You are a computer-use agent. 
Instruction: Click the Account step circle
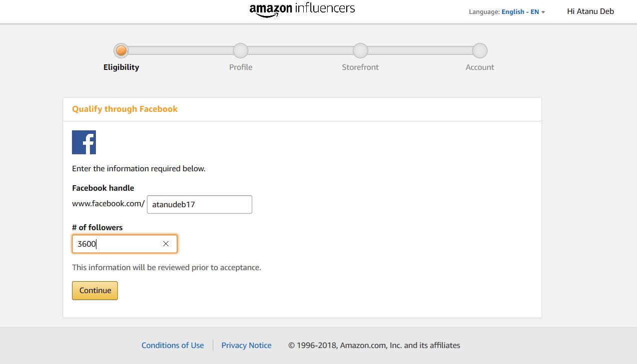click(480, 50)
